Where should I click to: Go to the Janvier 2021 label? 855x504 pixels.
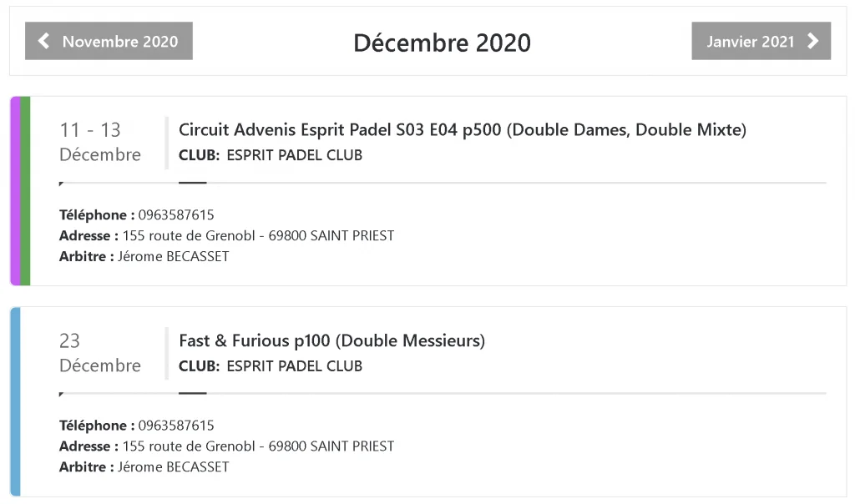750,42
